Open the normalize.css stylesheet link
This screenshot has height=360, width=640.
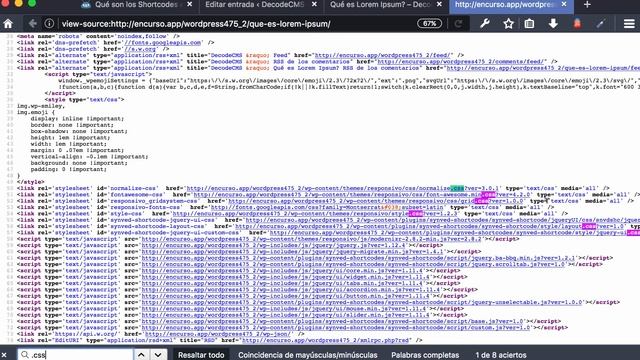click(x=344, y=188)
